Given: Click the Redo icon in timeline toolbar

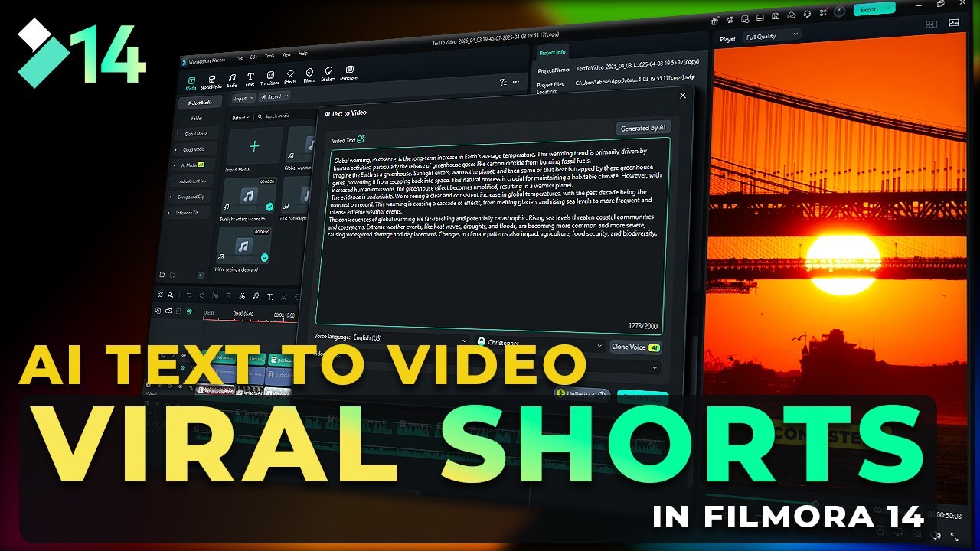Looking at the screenshot, I should tap(202, 295).
